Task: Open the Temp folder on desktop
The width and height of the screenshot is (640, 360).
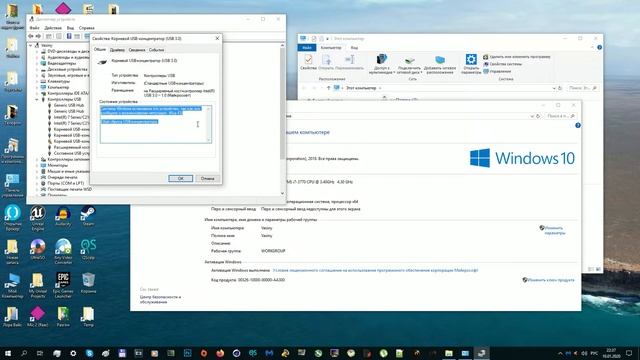Action: pos(88,316)
